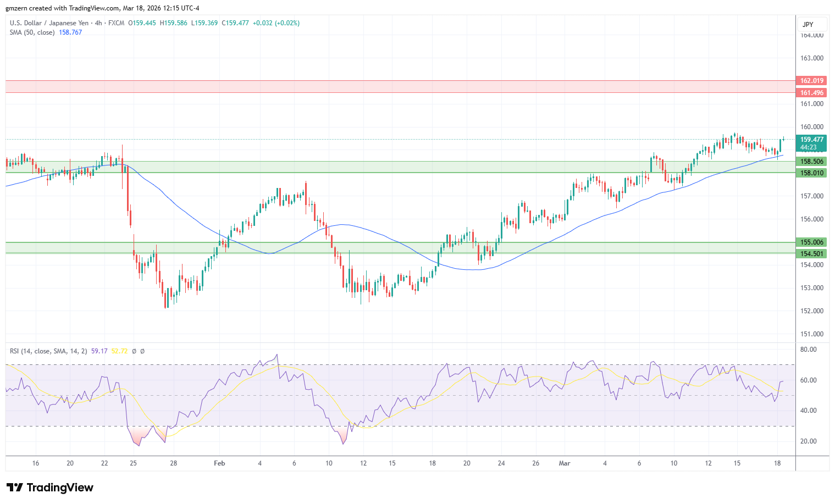Click the 20.00 label on the RSI scale
Screen dimensions: 835x504
[809, 441]
